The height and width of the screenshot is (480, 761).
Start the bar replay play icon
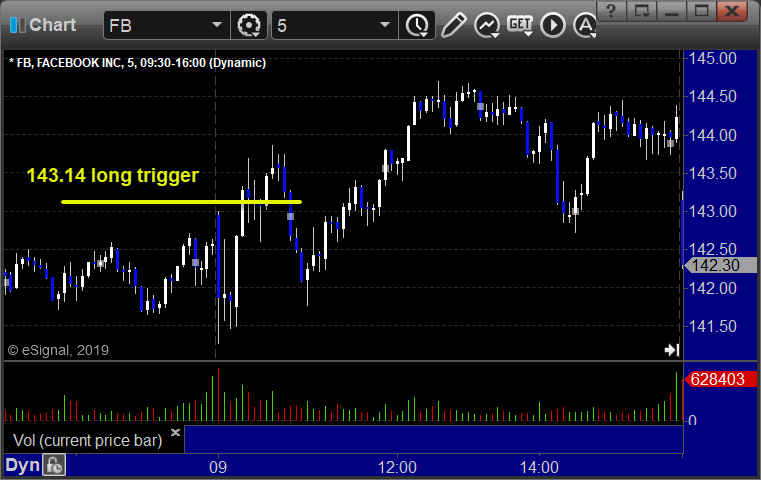(552, 25)
